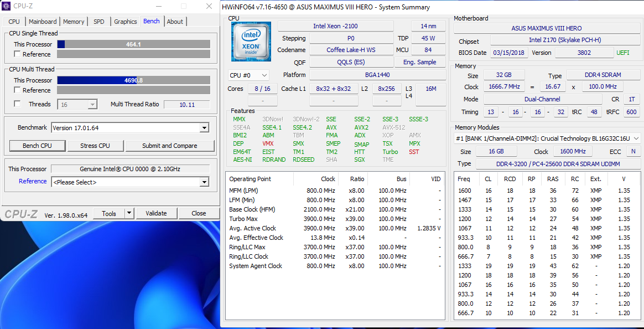Start the Bench CPU button
644x329 pixels.
38,146
